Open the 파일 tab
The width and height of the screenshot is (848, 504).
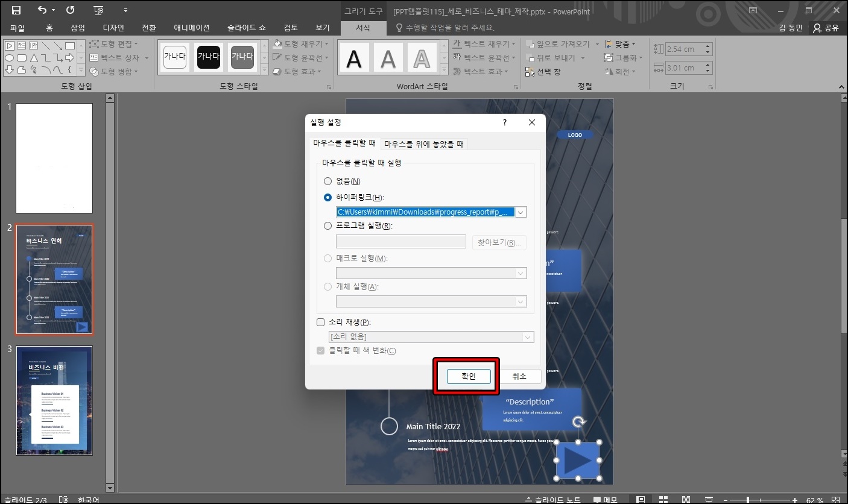(x=17, y=28)
